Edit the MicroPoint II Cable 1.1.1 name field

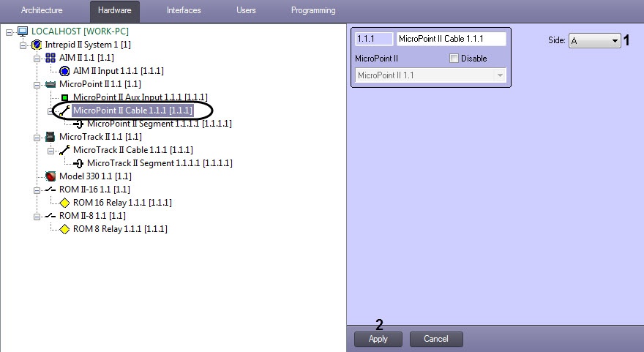pos(451,39)
